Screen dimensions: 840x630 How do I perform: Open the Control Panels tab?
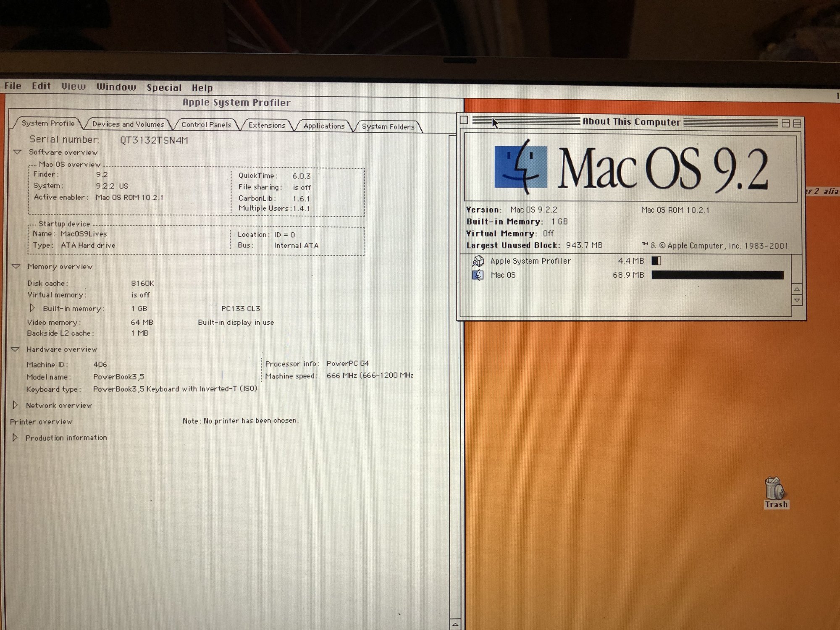click(x=206, y=125)
